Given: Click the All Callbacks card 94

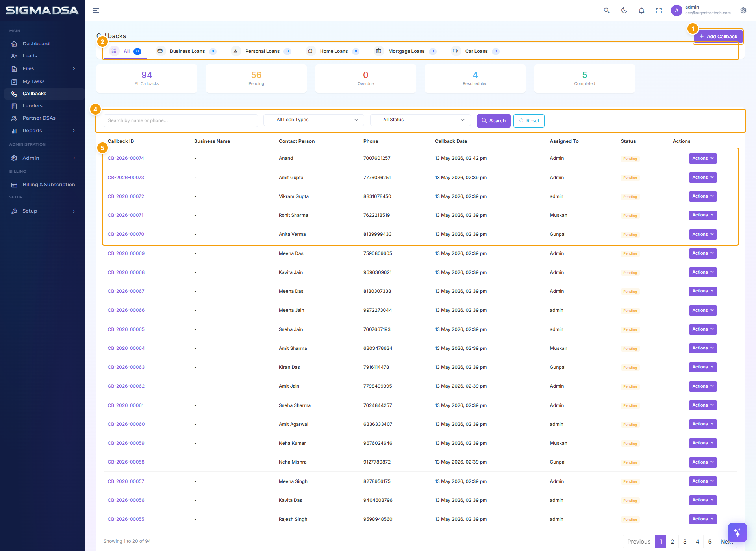Looking at the screenshot, I should 147,78.
